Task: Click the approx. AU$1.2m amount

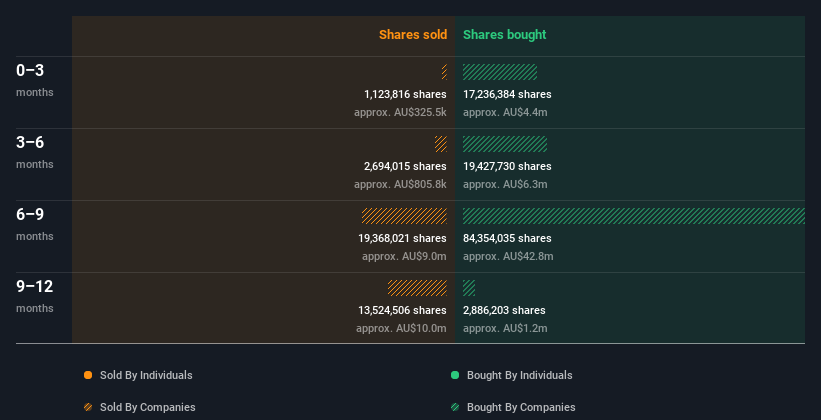Action: click(505, 328)
